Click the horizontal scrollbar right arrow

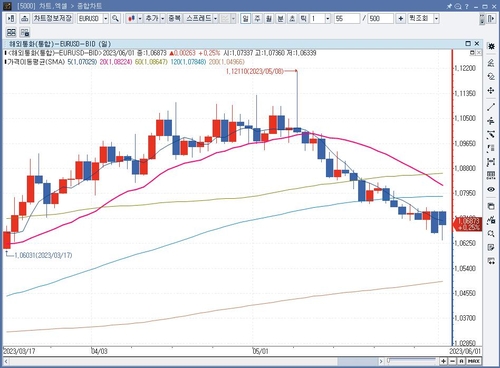pyautogui.click(x=381, y=361)
